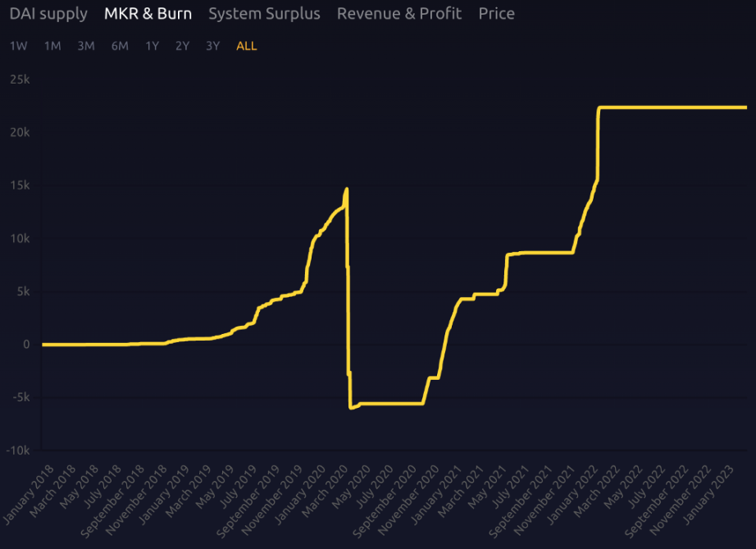The height and width of the screenshot is (549, 756).
Task: Select the System Surplus tab
Action: coord(264,14)
